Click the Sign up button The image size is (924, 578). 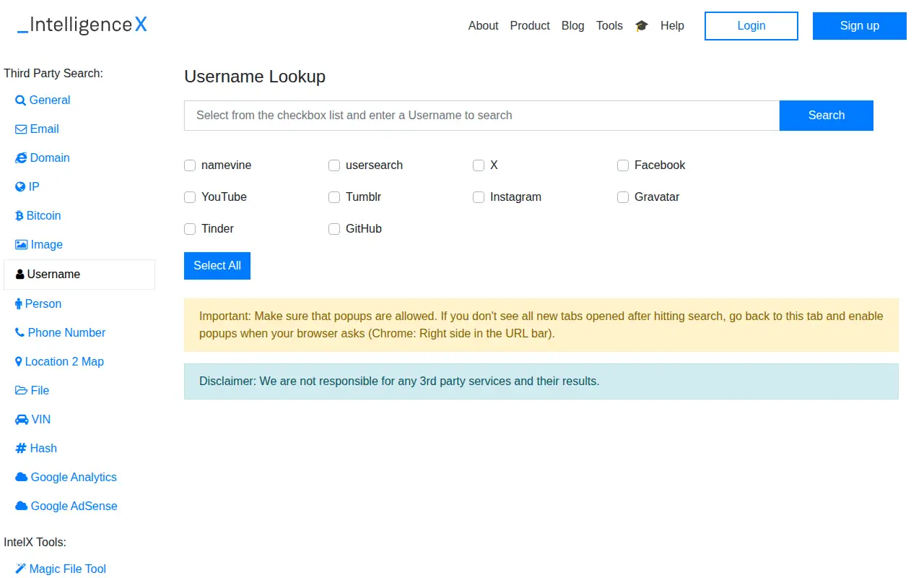[x=860, y=26]
